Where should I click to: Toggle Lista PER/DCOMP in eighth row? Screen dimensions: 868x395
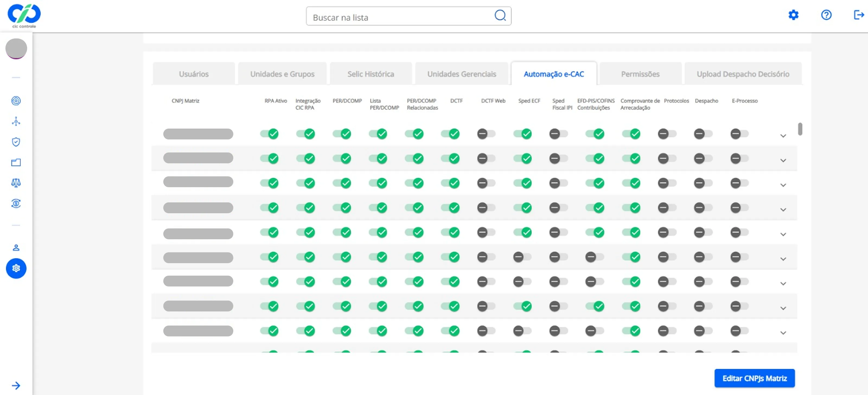(378, 306)
